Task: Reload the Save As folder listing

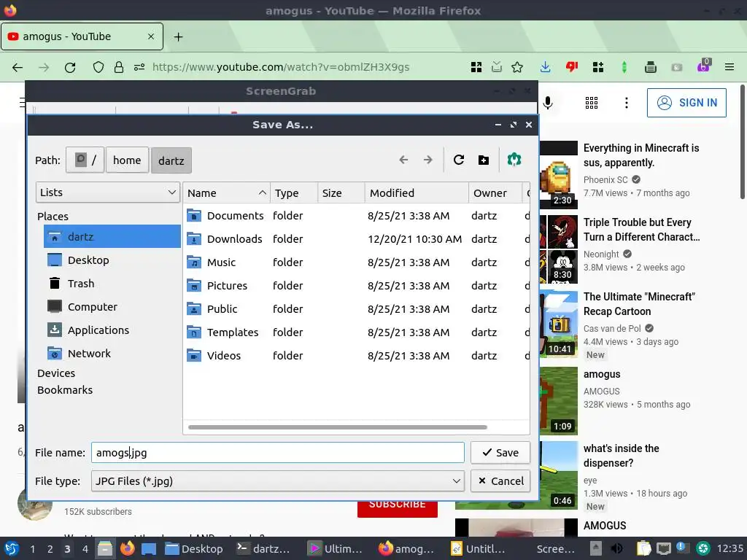Action: (459, 160)
